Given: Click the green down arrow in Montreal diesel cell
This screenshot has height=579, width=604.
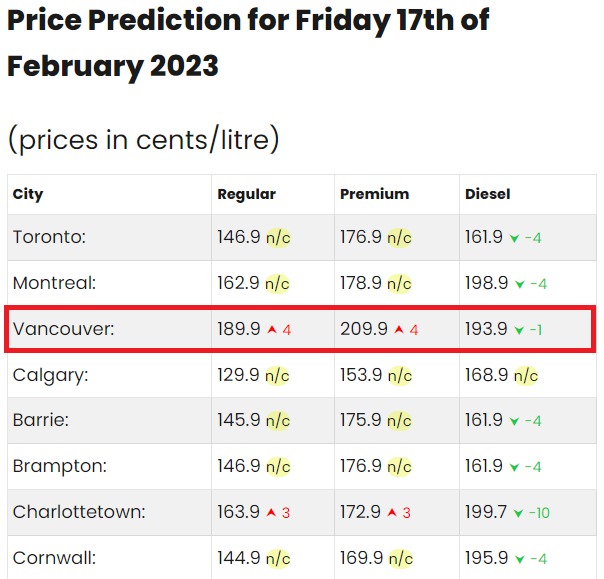Looking at the screenshot, I should point(520,284).
